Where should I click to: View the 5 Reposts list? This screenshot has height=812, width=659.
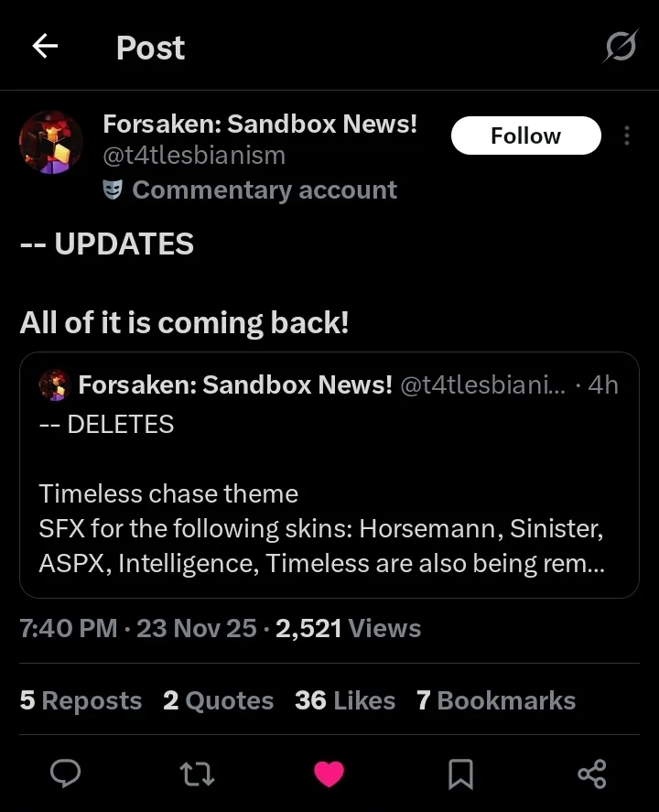click(81, 700)
